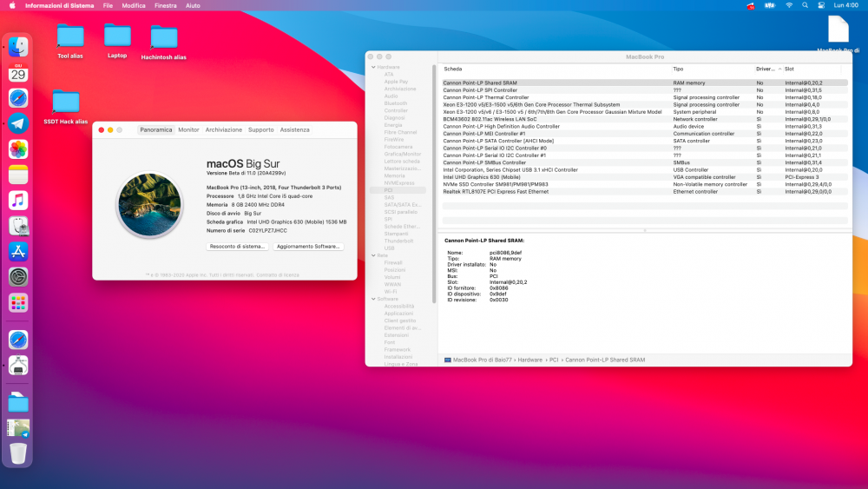Open the Photos app in the Dock
The height and width of the screenshot is (489, 868).
click(x=17, y=149)
